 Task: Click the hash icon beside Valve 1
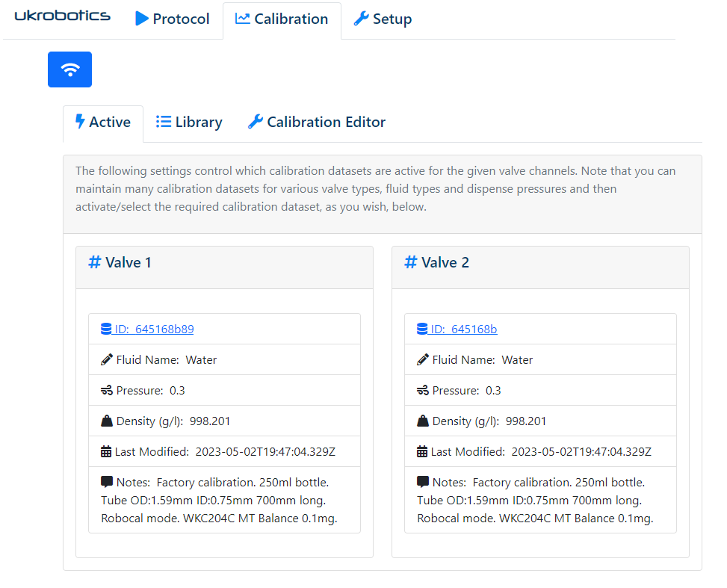pos(95,262)
